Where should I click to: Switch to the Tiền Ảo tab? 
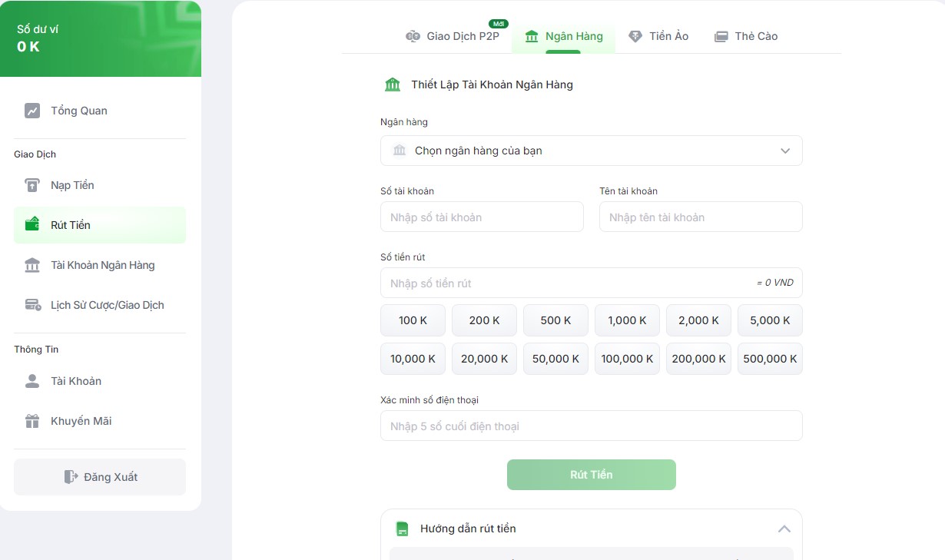[x=658, y=36]
